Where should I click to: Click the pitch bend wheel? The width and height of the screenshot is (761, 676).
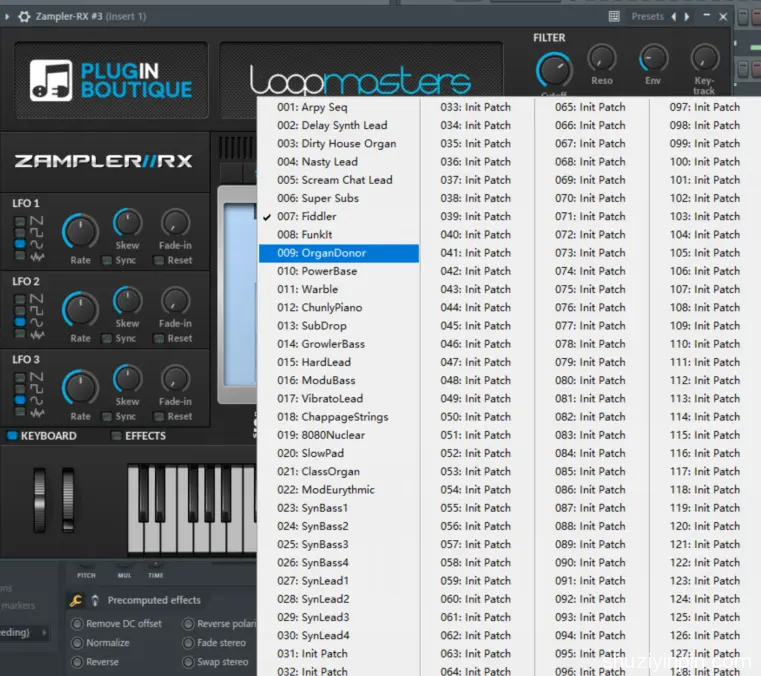(40, 494)
